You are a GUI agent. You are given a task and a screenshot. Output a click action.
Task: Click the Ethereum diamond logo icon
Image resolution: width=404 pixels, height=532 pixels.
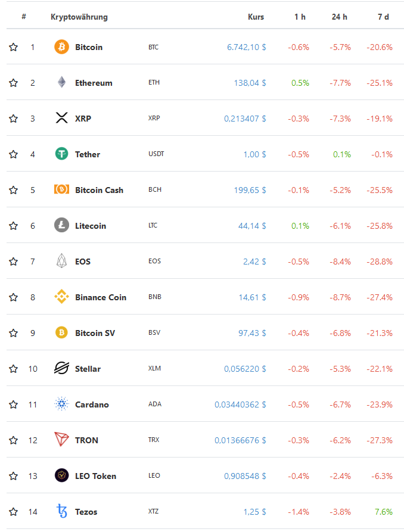[x=61, y=83]
